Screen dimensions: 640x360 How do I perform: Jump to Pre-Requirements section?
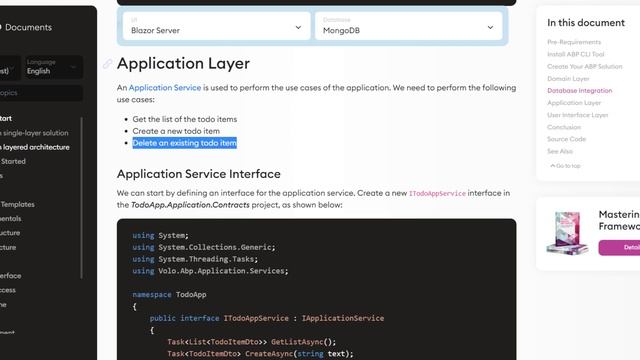point(574,42)
